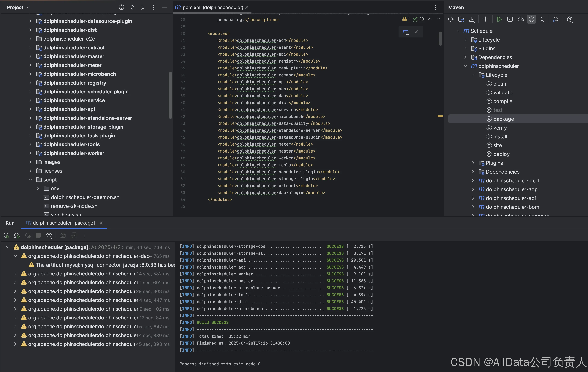Add Maven project with plus icon
Image resolution: width=588 pixels, height=372 pixels.
[485, 19]
